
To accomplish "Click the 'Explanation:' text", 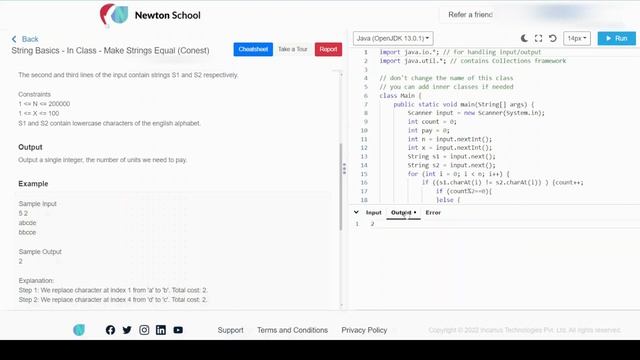I will tap(36, 280).
